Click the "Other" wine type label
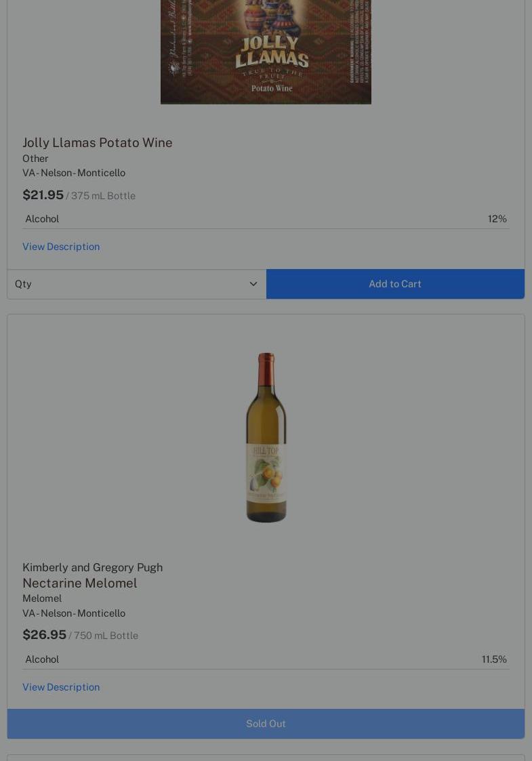 [x=35, y=159]
